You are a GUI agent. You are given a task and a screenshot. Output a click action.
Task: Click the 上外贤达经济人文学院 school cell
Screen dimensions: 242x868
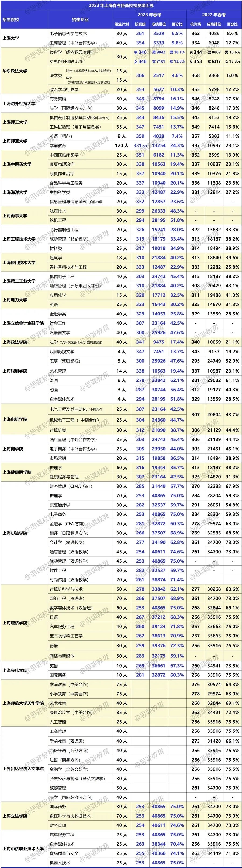[x=23, y=769]
